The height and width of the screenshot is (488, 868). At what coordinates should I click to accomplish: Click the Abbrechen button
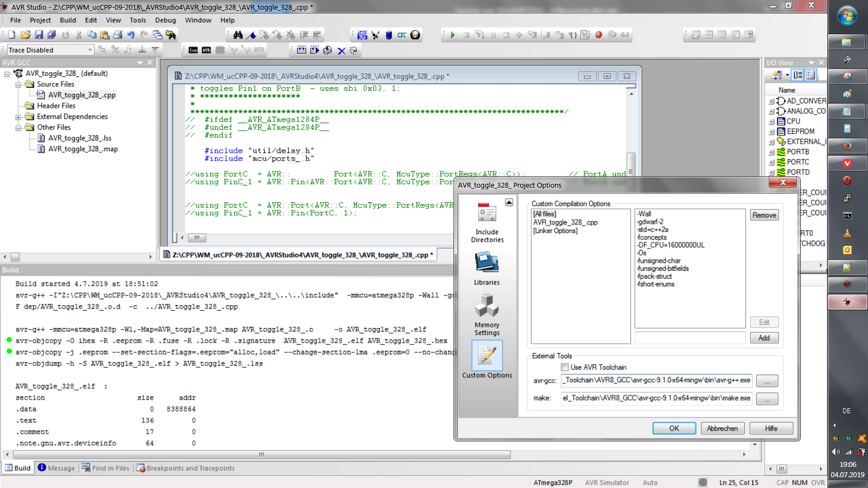click(x=723, y=428)
